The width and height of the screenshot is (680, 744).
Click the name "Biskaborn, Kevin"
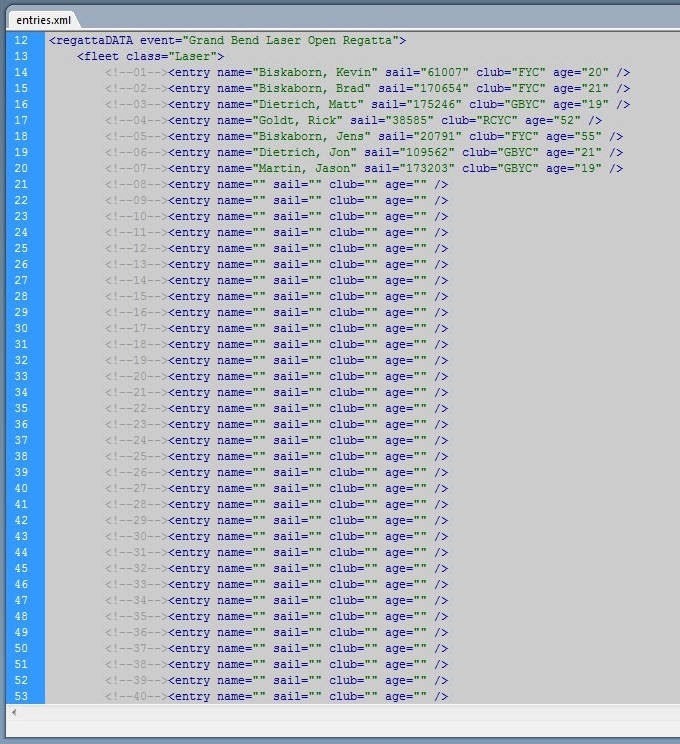coord(315,73)
